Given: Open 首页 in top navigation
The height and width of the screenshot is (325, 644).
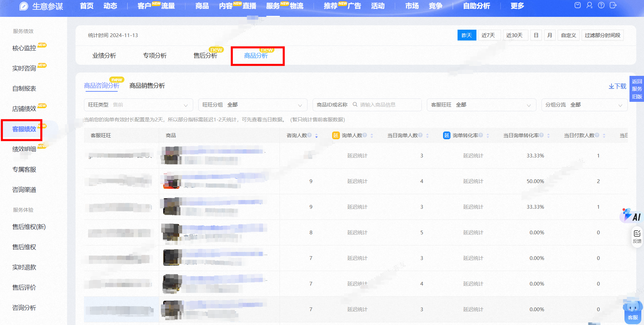Looking at the screenshot, I should (87, 6).
